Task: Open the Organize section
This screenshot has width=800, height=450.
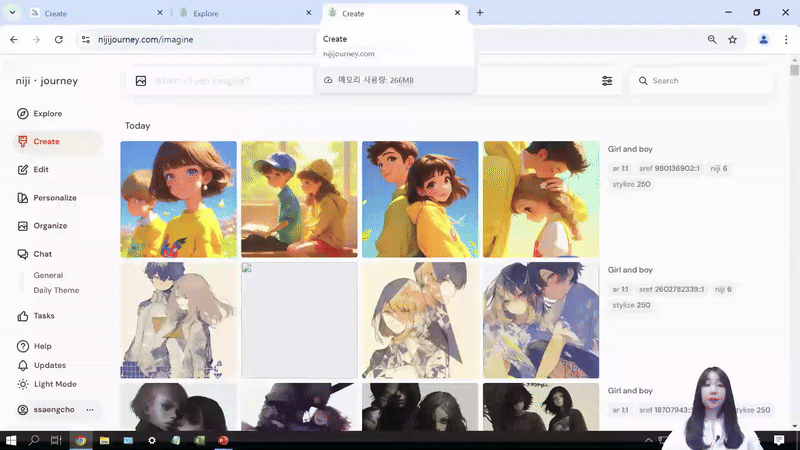Action: 49,226
